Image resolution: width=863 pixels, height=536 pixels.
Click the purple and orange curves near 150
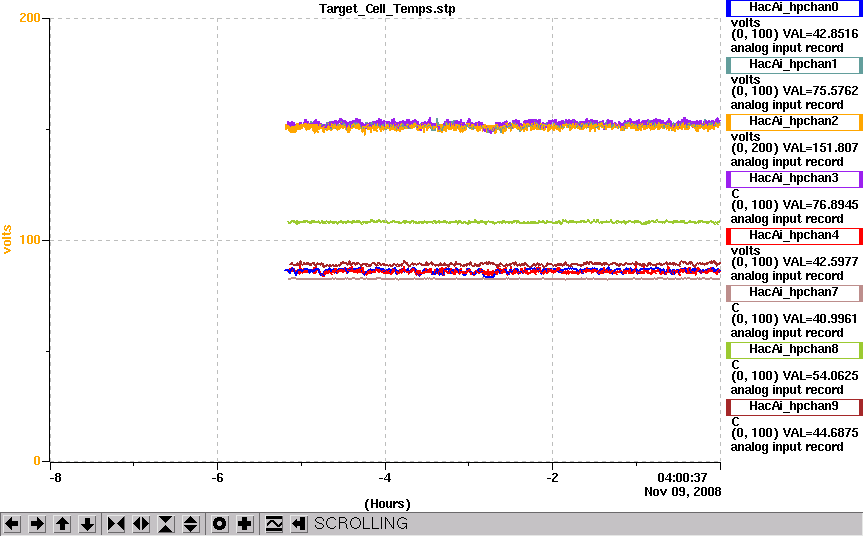pos(502,125)
